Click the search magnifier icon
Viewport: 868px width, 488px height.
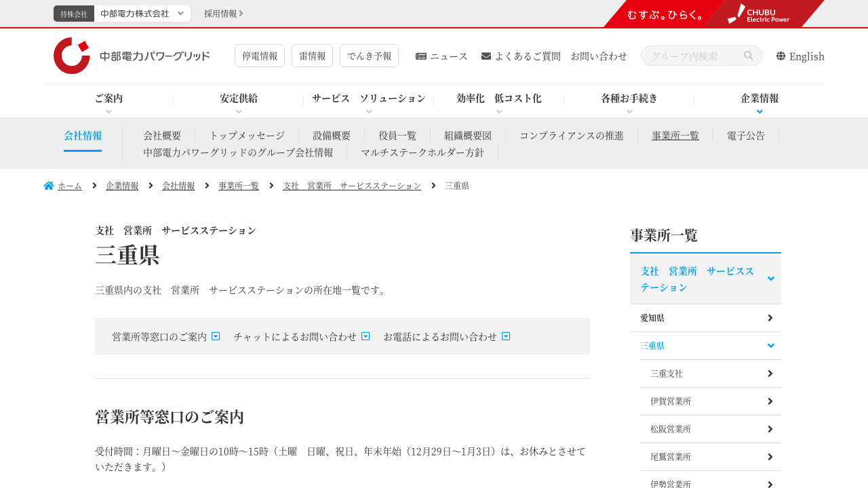point(749,56)
